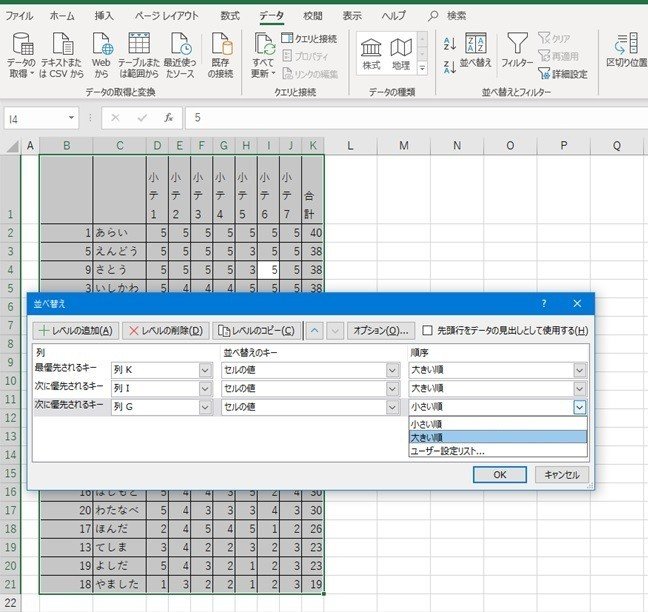Sort descending with the Z-A icon
Viewport: 648px width, 612px height.
450,67
